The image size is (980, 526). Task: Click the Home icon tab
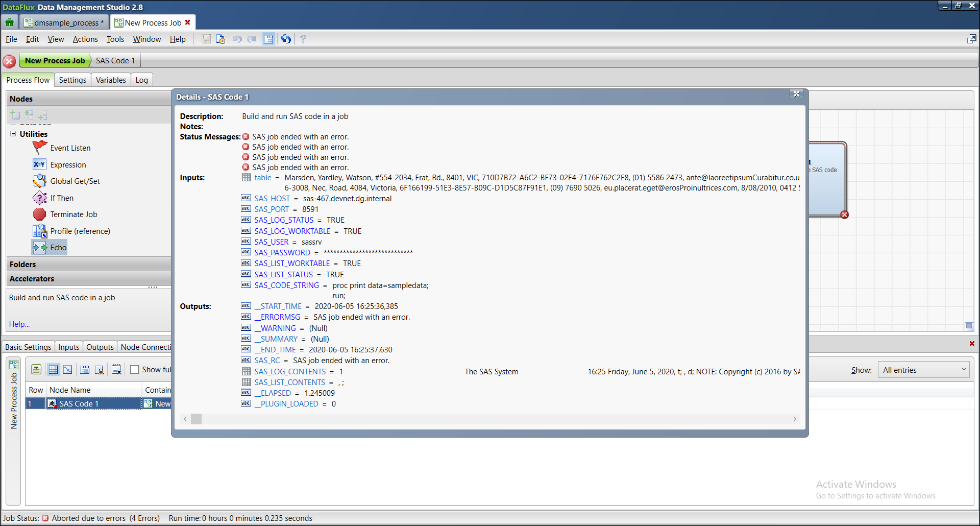coord(9,22)
